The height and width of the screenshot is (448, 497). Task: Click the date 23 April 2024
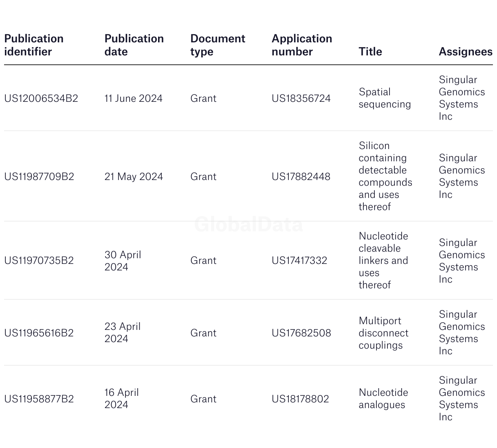(x=123, y=333)
